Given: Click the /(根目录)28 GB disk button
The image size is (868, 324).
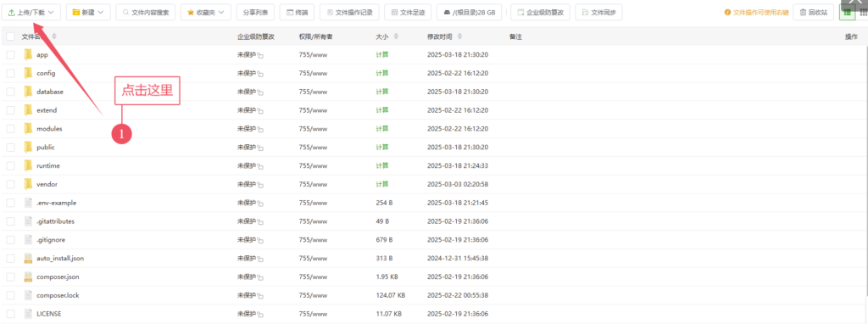Looking at the screenshot, I should pos(469,12).
